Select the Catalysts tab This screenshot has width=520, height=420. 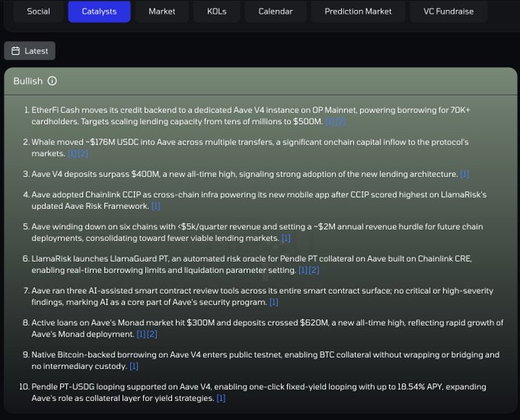[99, 11]
